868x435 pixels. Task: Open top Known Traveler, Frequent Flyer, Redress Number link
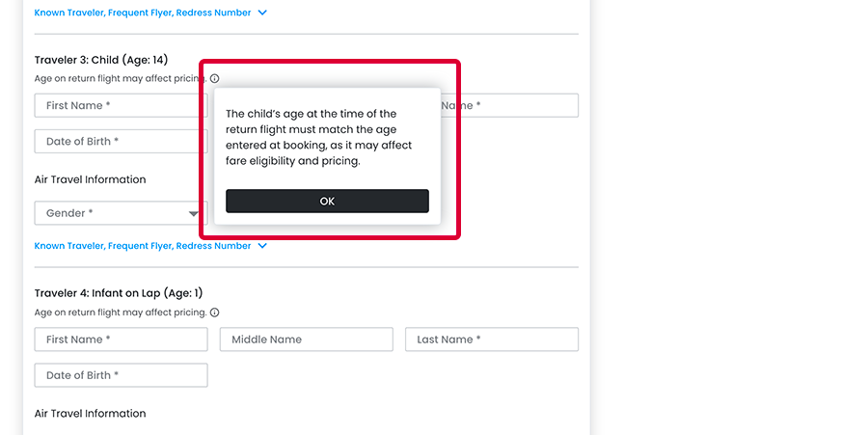(143, 13)
